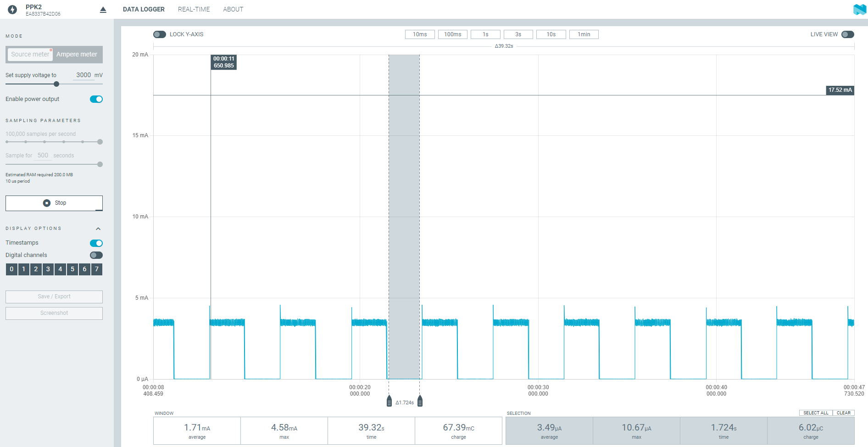Turn on the Lock Y-axis toggle

click(x=160, y=34)
